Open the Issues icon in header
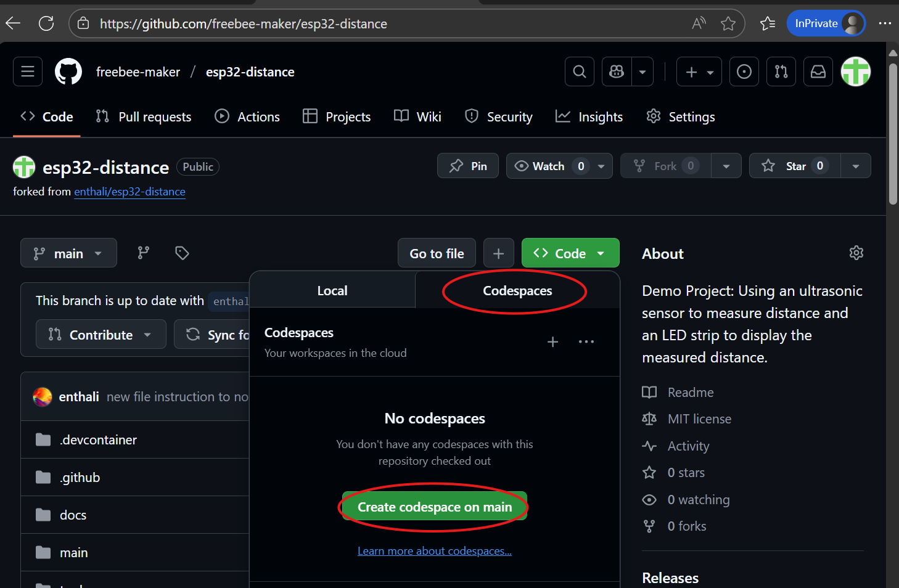This screenshot has height=588, width=899. click(x=744, y=71)
